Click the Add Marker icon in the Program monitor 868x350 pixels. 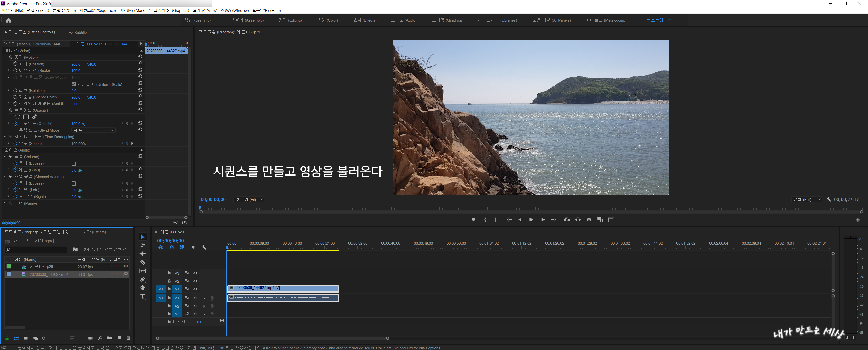(x=473, y=220)
